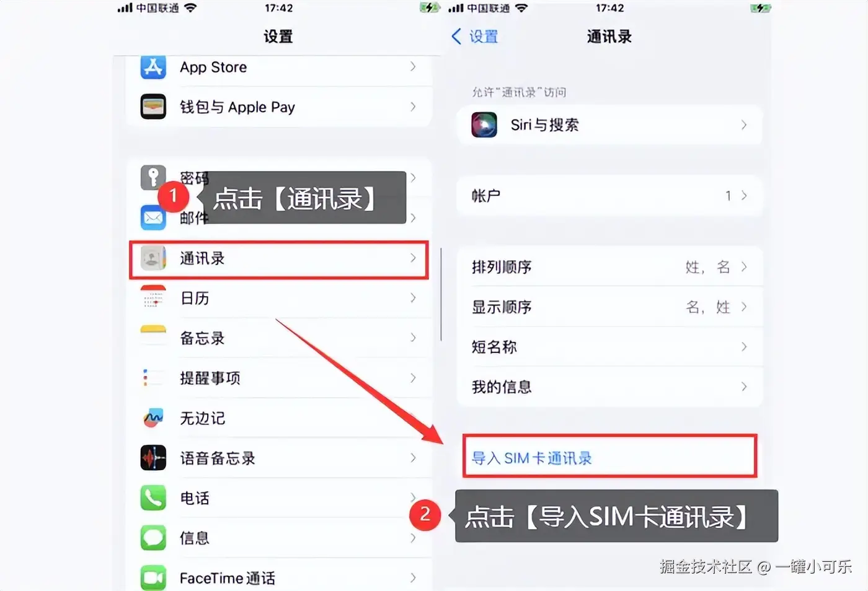Select the 我的信息 row

(609, 387)
